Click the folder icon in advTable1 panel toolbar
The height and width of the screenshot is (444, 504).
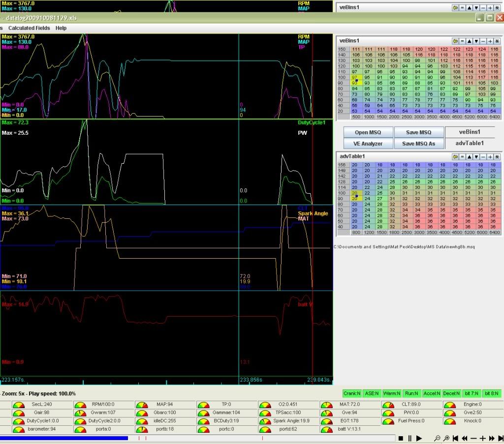456,156
